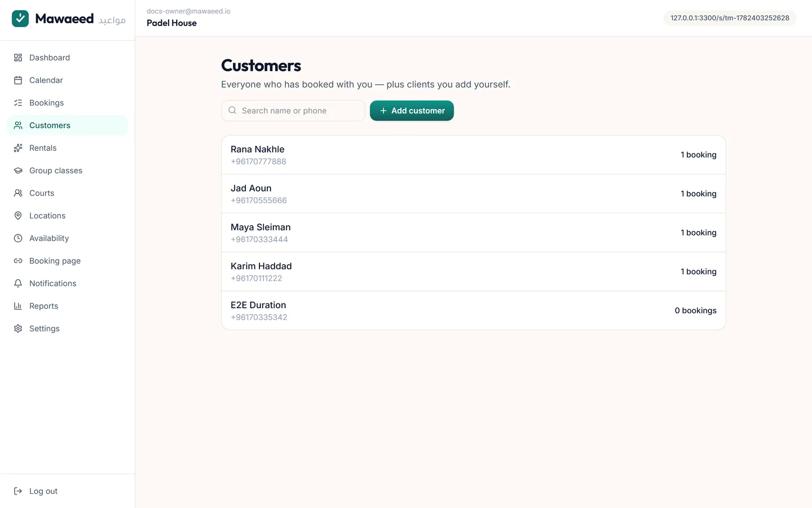Click the Booking page link icon
Screen dimensions: 812x508
18,261
